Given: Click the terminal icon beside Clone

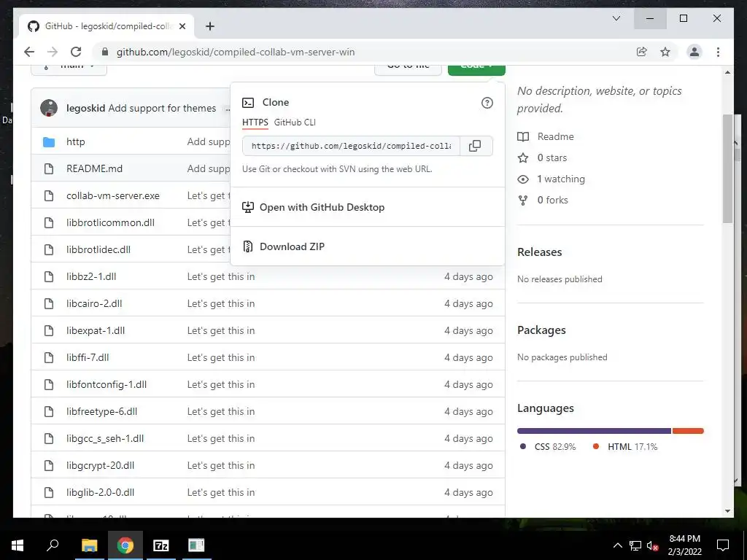Looking at the screenshot, I should pyautogui.click(x=248, y=102).
